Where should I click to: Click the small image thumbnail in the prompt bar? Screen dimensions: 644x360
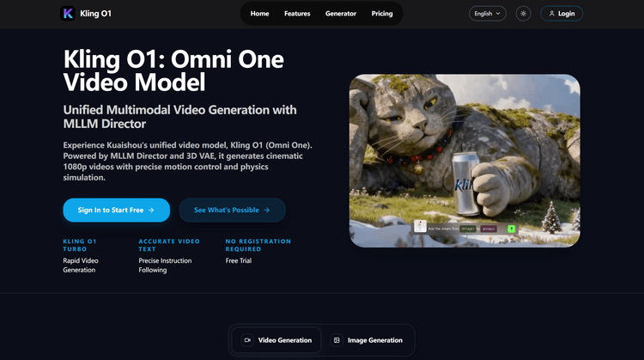(x=421, y=228)
